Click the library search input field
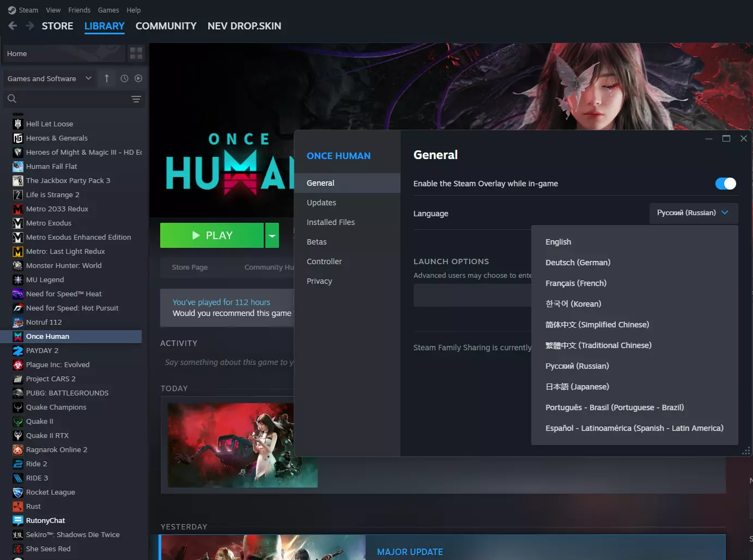Viewport: 753px width, 560px height. [x=74, y=99]
